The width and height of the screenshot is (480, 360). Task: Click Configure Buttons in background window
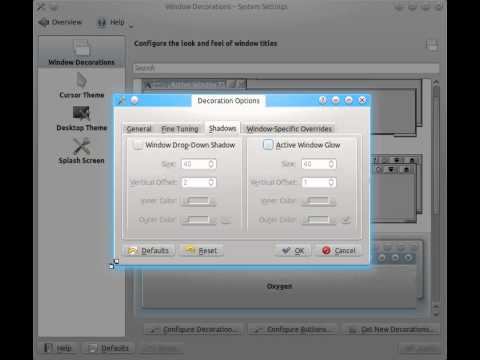tap(292, 329)
